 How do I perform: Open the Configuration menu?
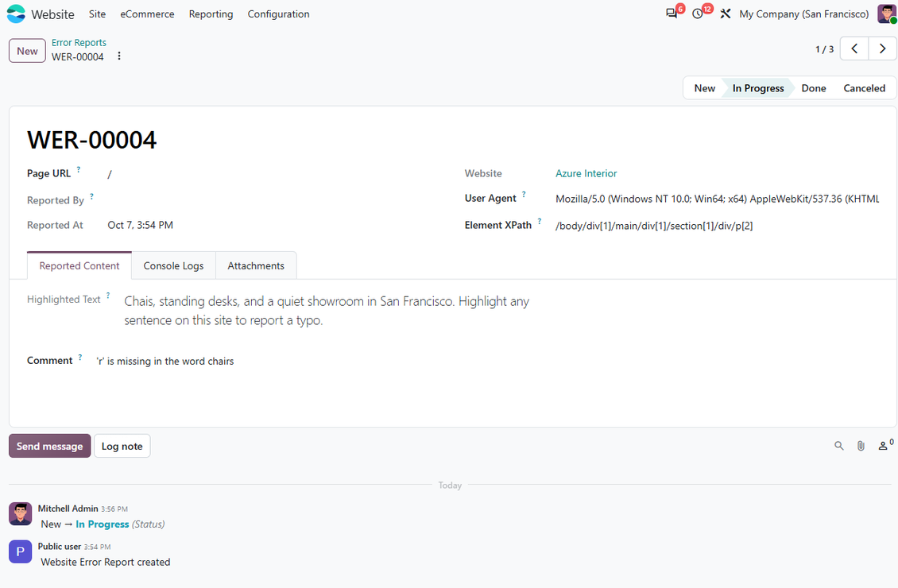point(278,14)
